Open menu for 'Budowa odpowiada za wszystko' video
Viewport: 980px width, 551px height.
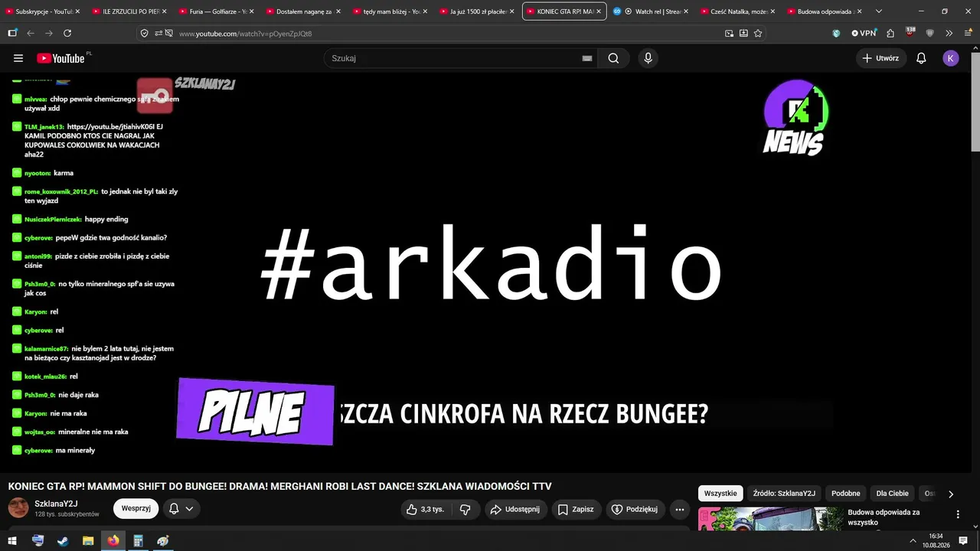[958, 514]
